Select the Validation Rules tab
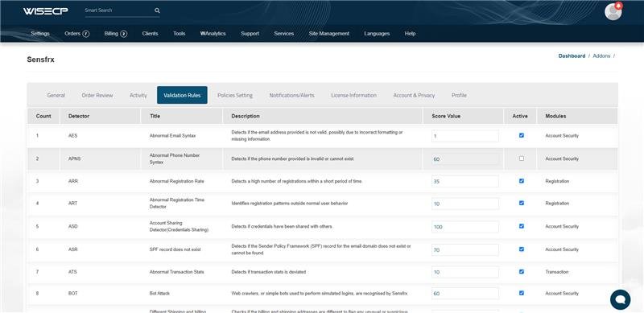The image size is (644, 313). (182, 95)
